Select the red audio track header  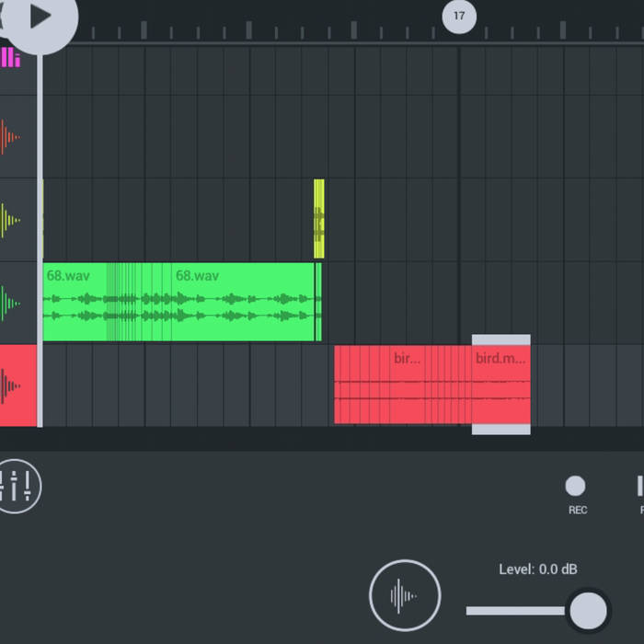coord(17,385)
